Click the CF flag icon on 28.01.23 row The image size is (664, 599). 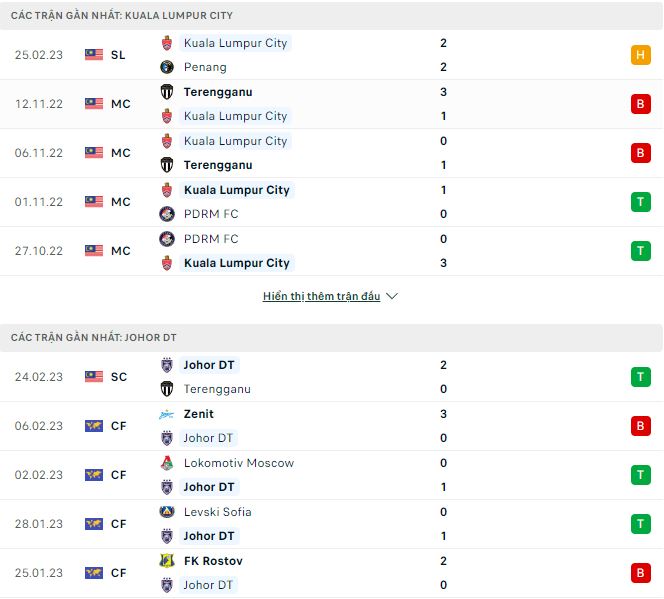click(94, 524)
